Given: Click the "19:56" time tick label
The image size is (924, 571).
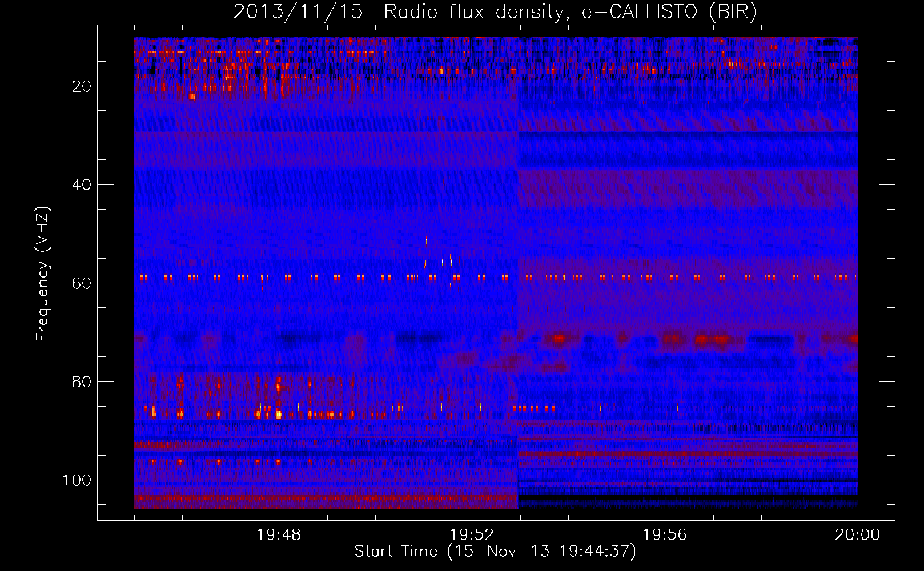Looking at the screenshot, I should click(665, 535).
